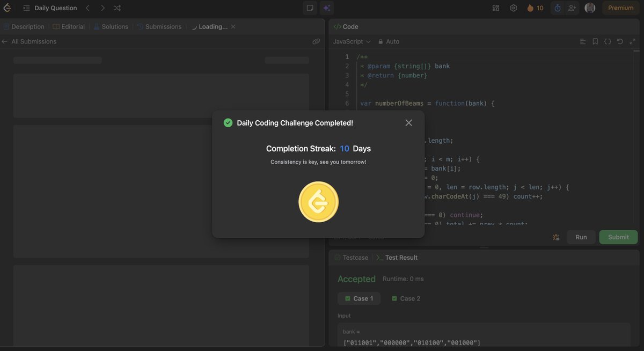Switch to the Submissions tab
The height and width of the screenshot is (351, 644).
[159, 26]
